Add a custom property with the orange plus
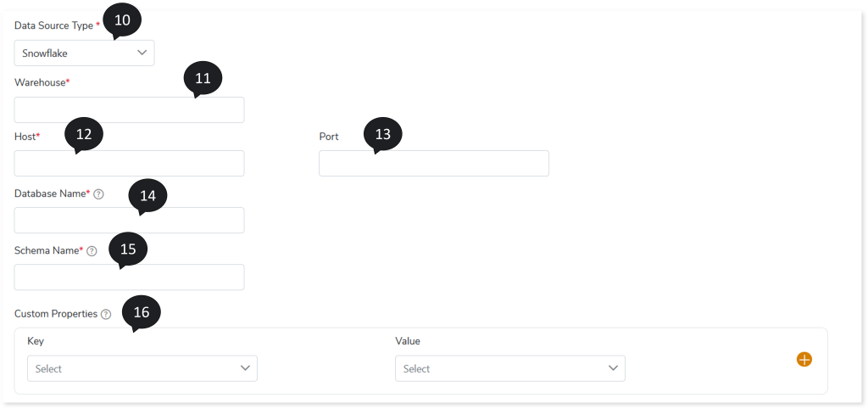Viewport: 868px width, 409px height. (x=804, y=360)
